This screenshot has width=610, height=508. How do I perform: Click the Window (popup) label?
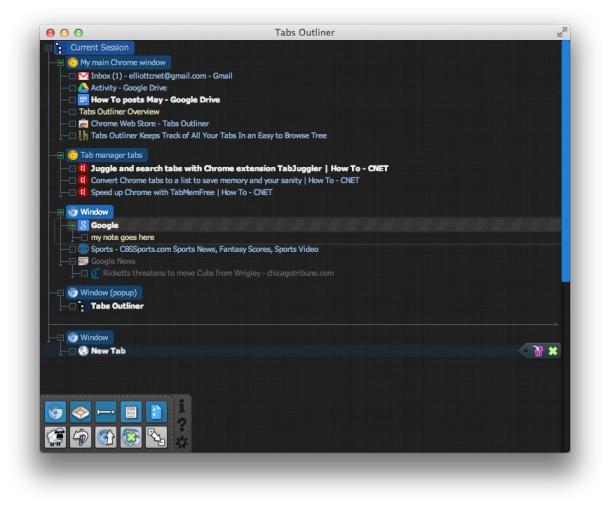[108, 293]
